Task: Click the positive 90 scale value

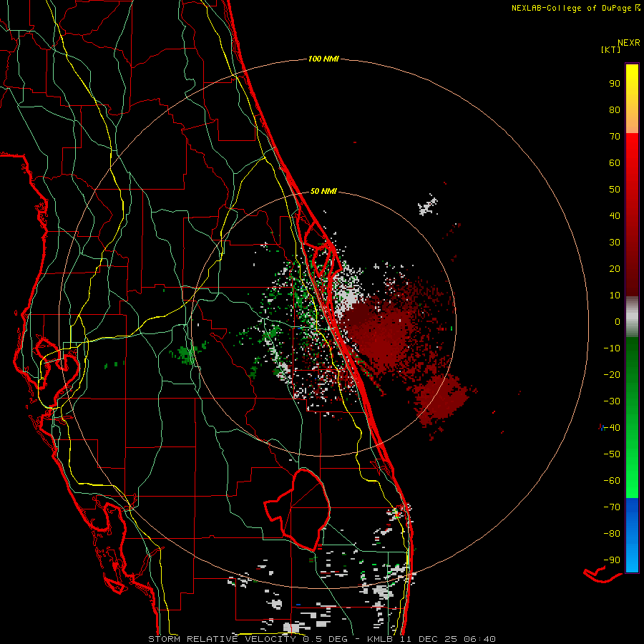Action: (615, 84)
